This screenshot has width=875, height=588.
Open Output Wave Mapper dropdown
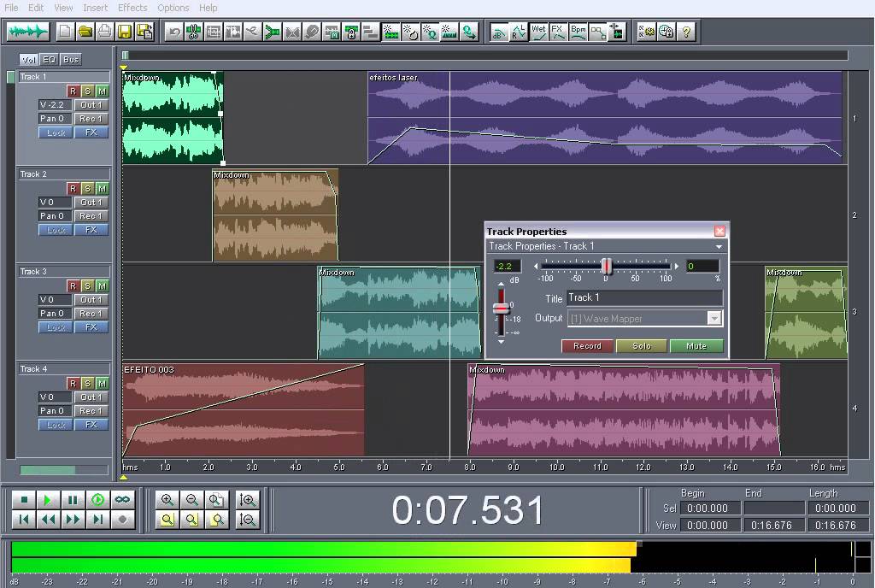(x=714, y=319)
